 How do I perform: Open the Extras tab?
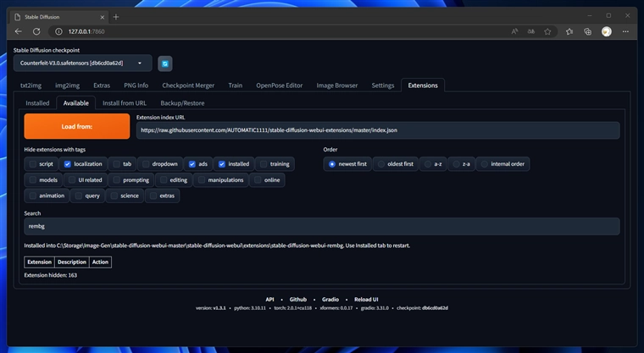coord(102,85)
